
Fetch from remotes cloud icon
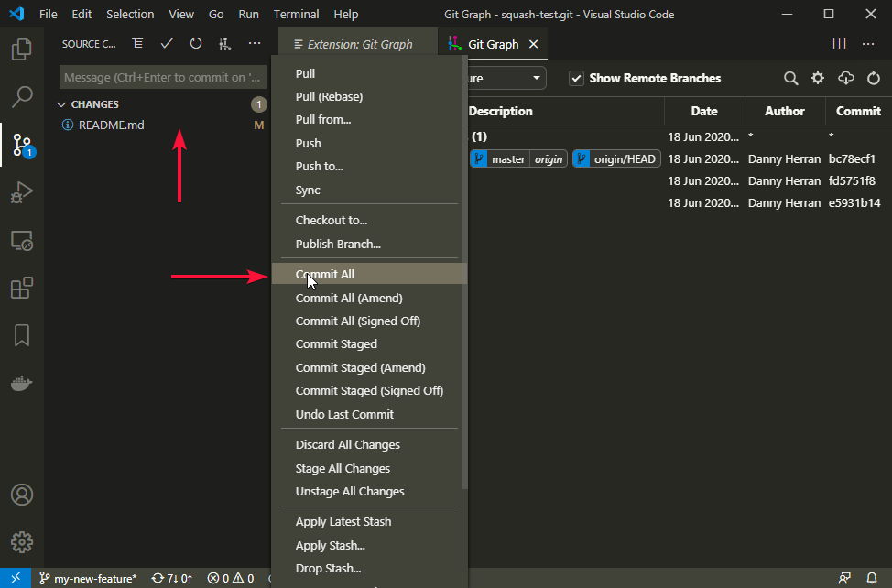[x=846, y=79]
